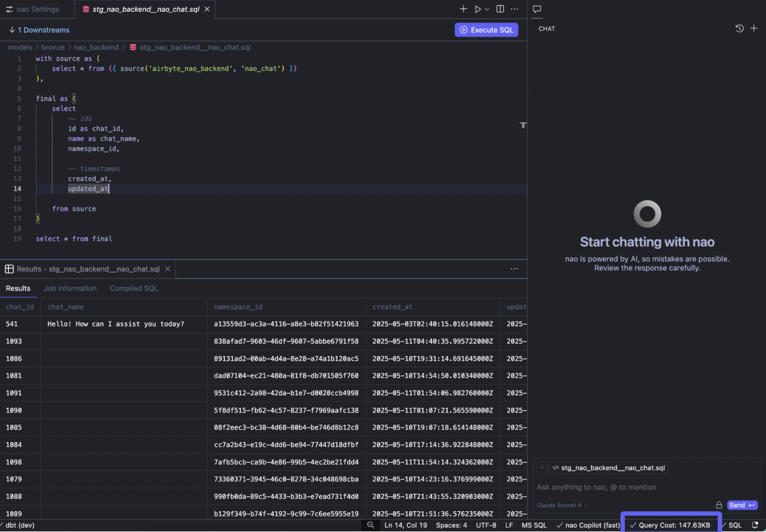This screenshot has width=766, height=532.
Task: Sort by chat_id column header
Action: tap(20, 307)
